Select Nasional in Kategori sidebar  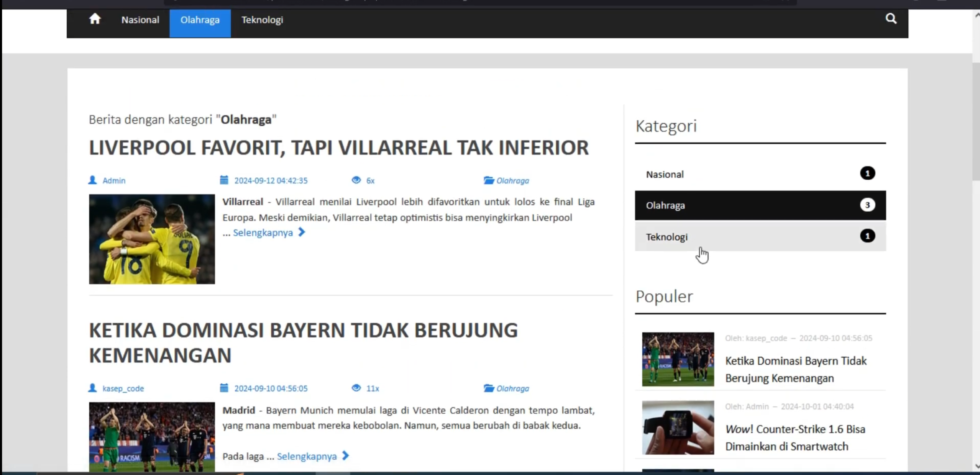tap(760, 174)
